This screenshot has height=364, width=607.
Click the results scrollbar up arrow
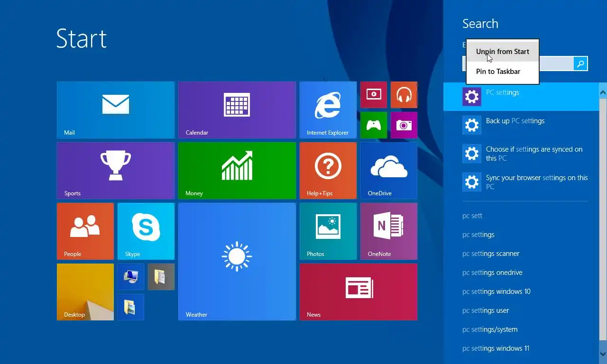[603, 92]
